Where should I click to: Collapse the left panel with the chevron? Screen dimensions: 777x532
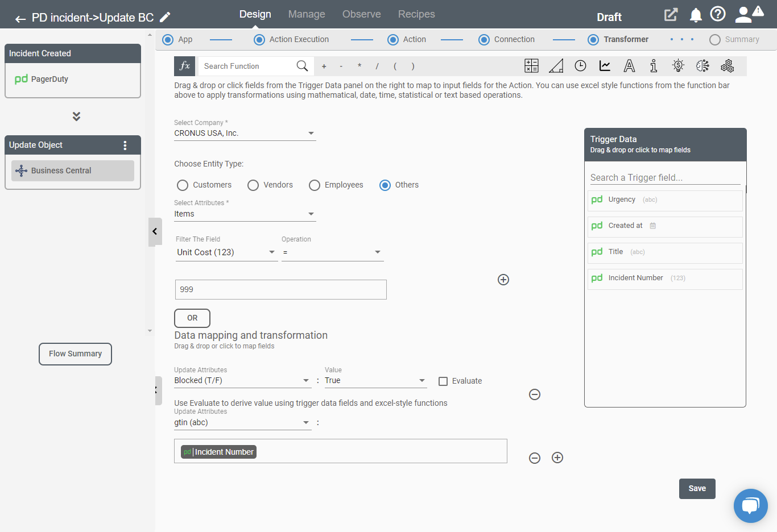click(155, 232)
